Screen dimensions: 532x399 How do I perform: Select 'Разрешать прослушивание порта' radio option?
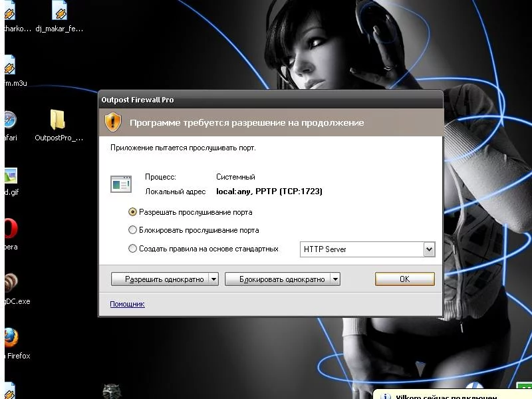tap(132, 212)
